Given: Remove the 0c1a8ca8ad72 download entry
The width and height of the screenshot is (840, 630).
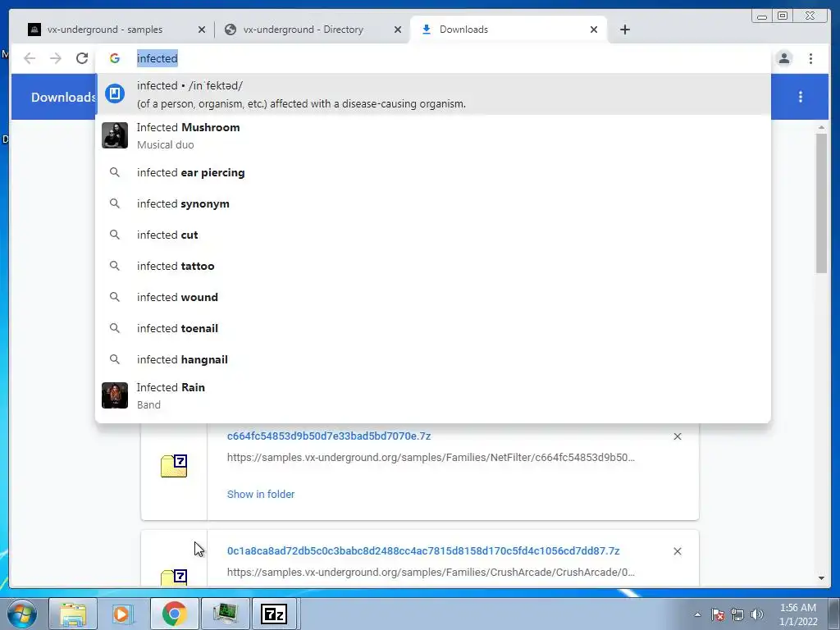Looking at the screenshot, I should [x=677, y=551].
